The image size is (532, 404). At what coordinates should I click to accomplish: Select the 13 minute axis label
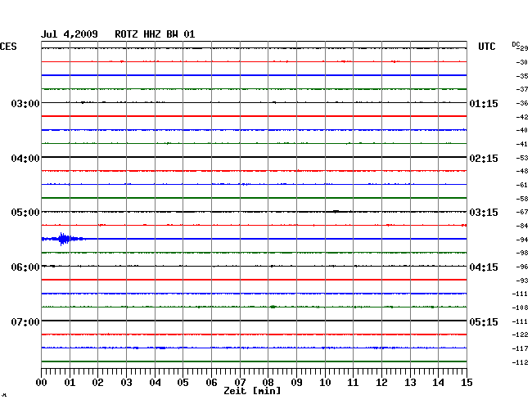(410, 383)
